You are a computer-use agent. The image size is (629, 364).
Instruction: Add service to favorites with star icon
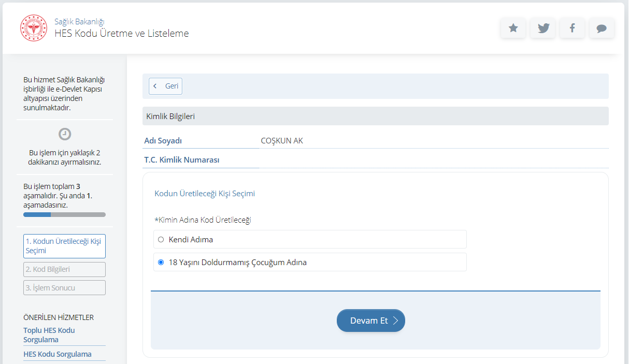pos(513,28)
